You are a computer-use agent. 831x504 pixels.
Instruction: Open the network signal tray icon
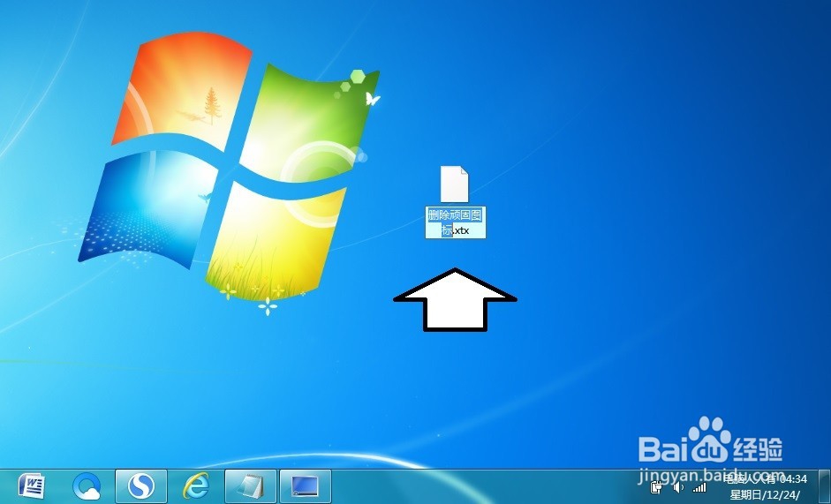point(699,487)
